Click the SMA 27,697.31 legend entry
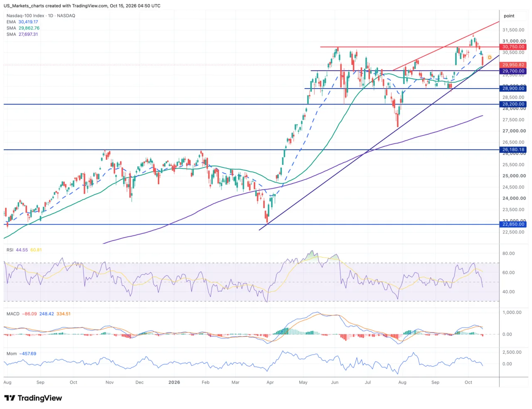This screenshot has width=532, height=409. click(x=22, y=35)
